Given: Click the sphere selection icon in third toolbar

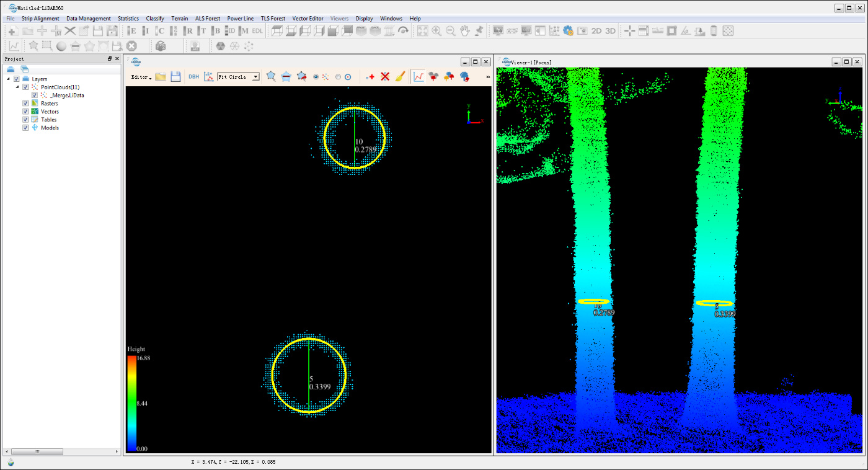Looking at the screenshot, I should (x=61, y=46).
